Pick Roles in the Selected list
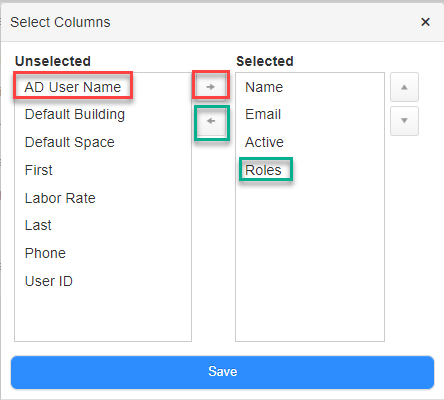Viewport: 444px width, 400px height. point(263,170)
